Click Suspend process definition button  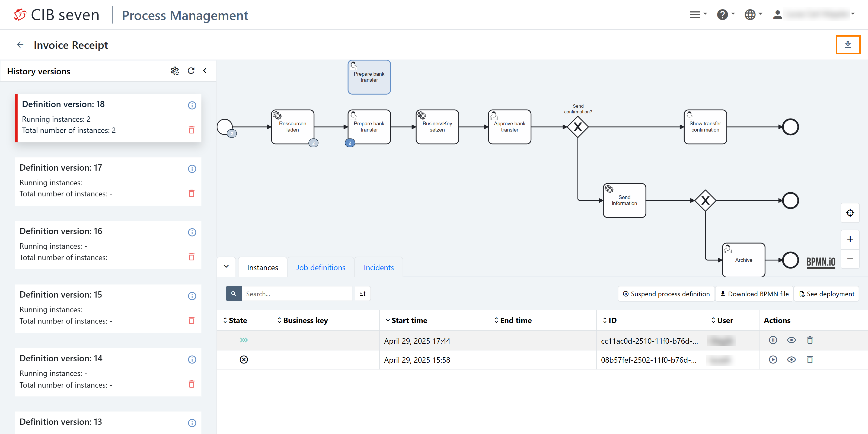point(666,294)
